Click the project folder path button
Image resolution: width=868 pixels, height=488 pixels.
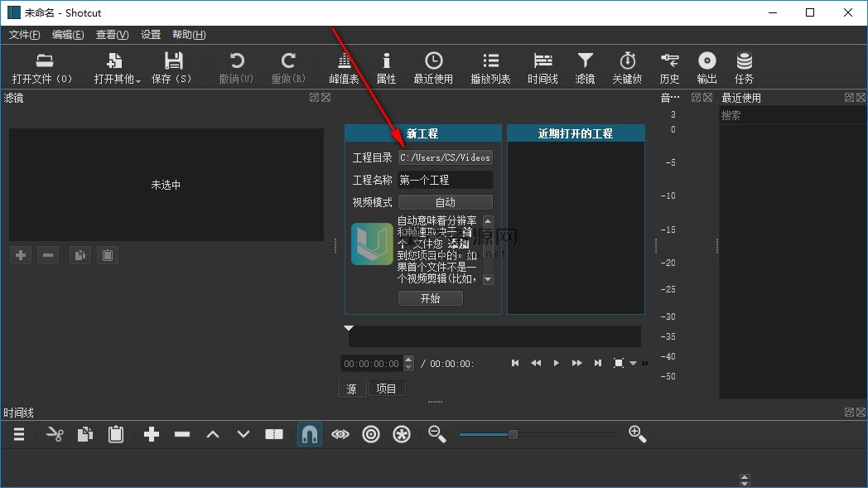click(446, 158)
